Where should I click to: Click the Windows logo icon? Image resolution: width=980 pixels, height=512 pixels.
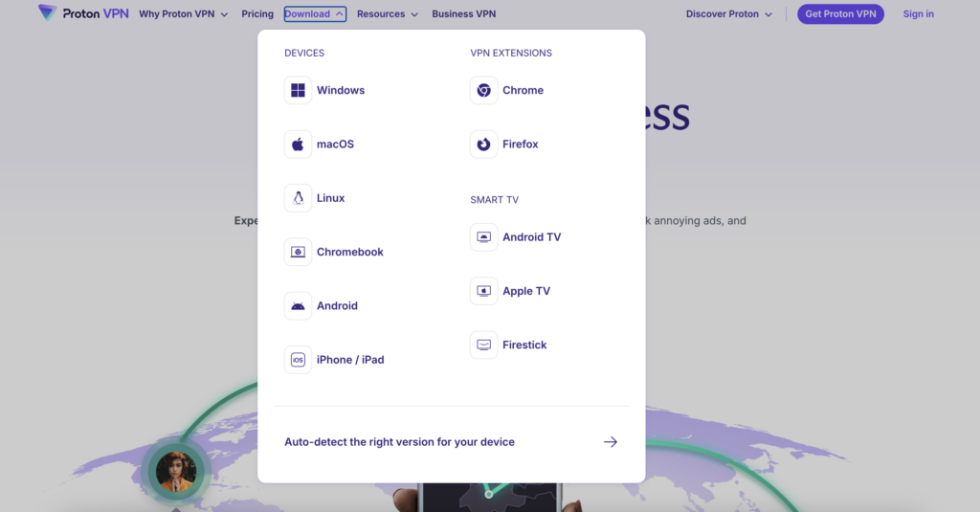coord(299,90)
